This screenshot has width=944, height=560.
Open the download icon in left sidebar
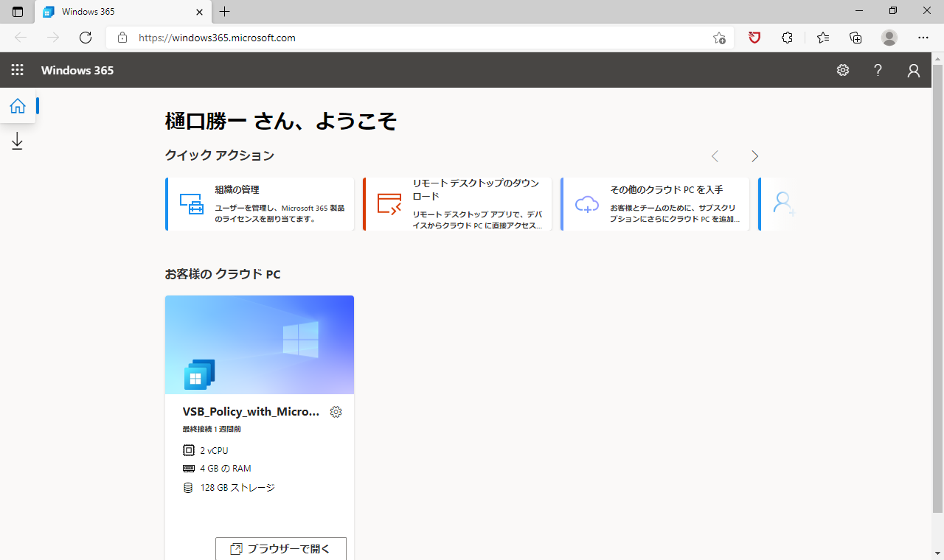click(x=18, y=141)
